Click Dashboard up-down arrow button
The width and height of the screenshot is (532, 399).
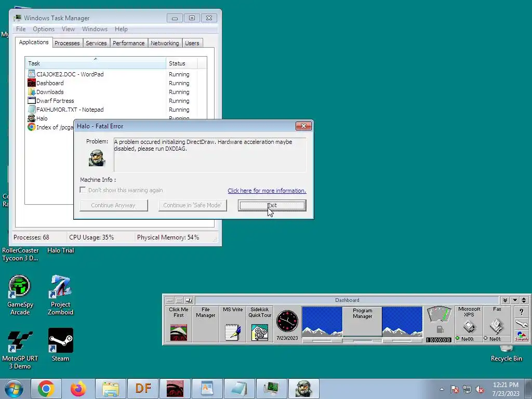tap(524, 300)
